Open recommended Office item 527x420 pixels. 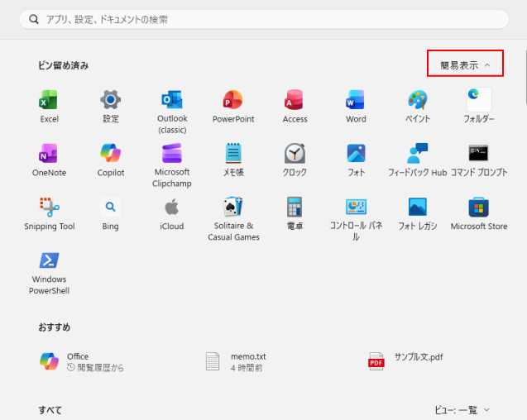click(x=82, y=361)
